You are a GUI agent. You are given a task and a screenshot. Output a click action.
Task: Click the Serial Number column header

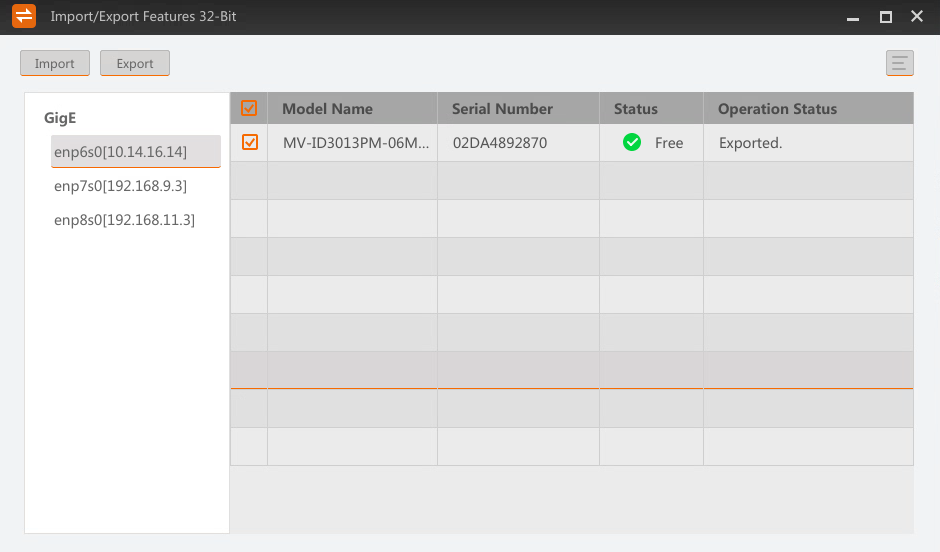point(502,109)
